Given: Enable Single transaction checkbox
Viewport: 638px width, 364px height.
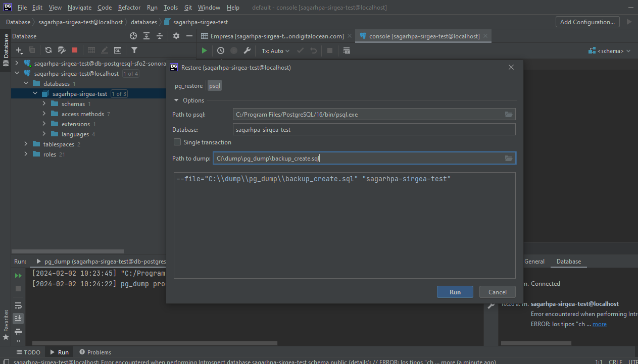Looking at the screenshot, I should tap(177, 142).
